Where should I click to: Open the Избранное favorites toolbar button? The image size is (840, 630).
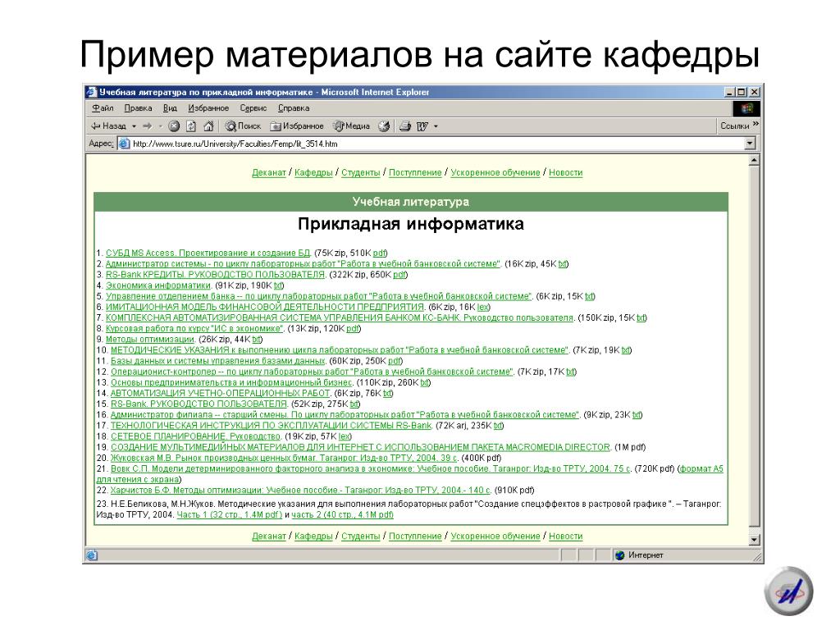(x=297, y=126)
